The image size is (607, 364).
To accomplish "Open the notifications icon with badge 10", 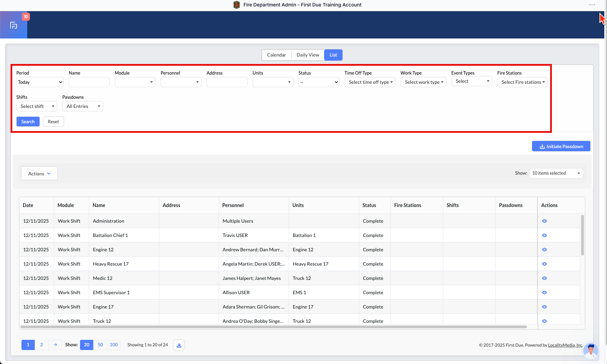I will [x=14, y=25].
